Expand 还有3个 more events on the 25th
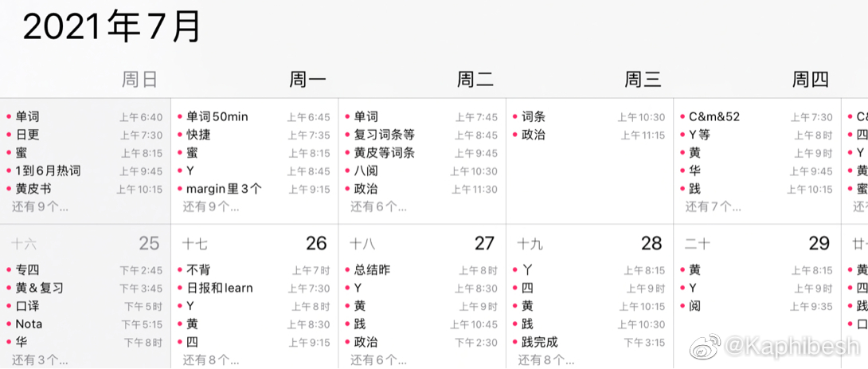The width and height of the screenshot is (868, 369). 40,359
